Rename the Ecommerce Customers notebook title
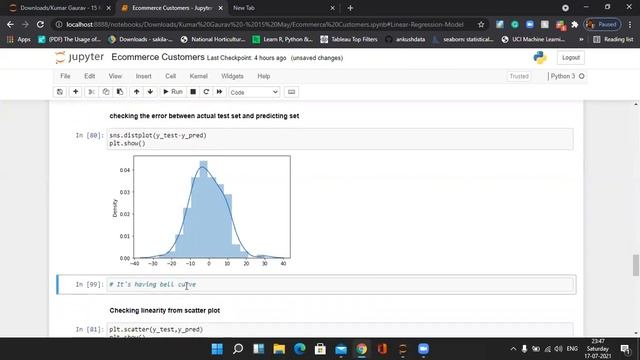 pyautogui.click(x=158, y=57)
